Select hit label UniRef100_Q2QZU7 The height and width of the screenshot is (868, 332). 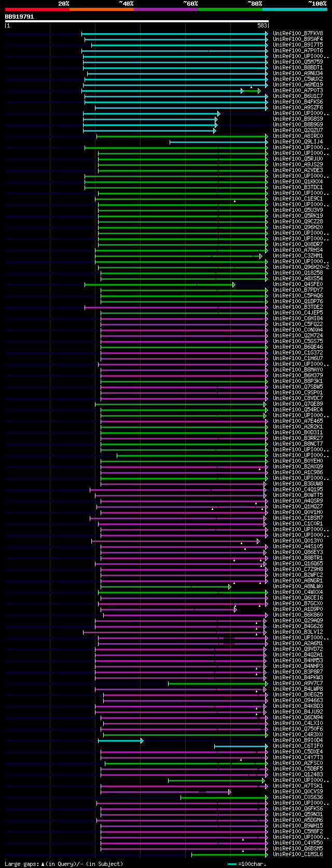(x=298, y=130)
